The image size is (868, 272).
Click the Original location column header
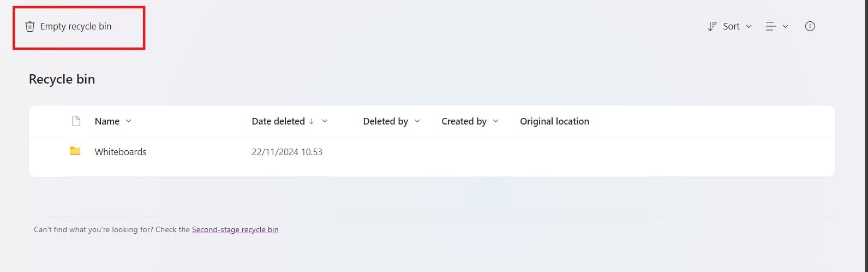click(x=554, y=121)
